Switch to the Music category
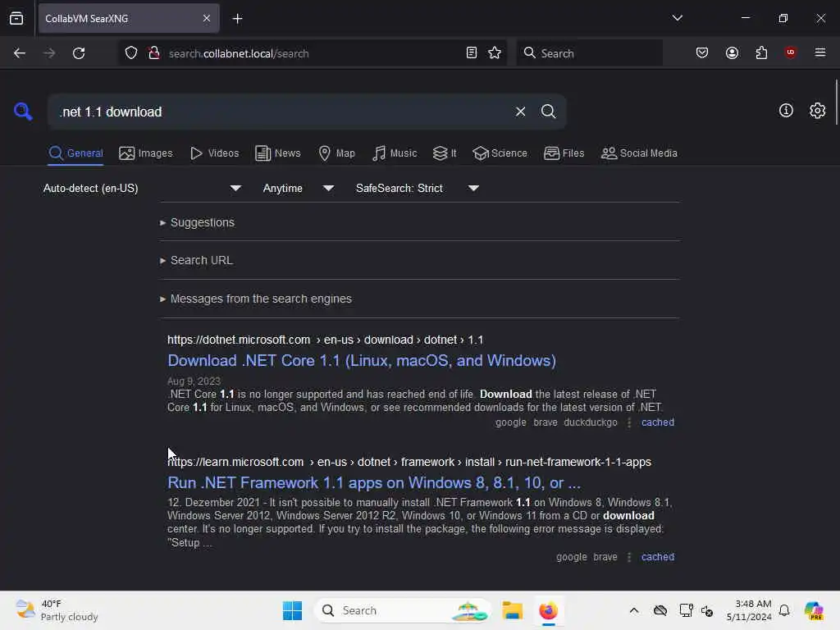The height and width of the screenshot is (630, 840). [x=395, y=153]
